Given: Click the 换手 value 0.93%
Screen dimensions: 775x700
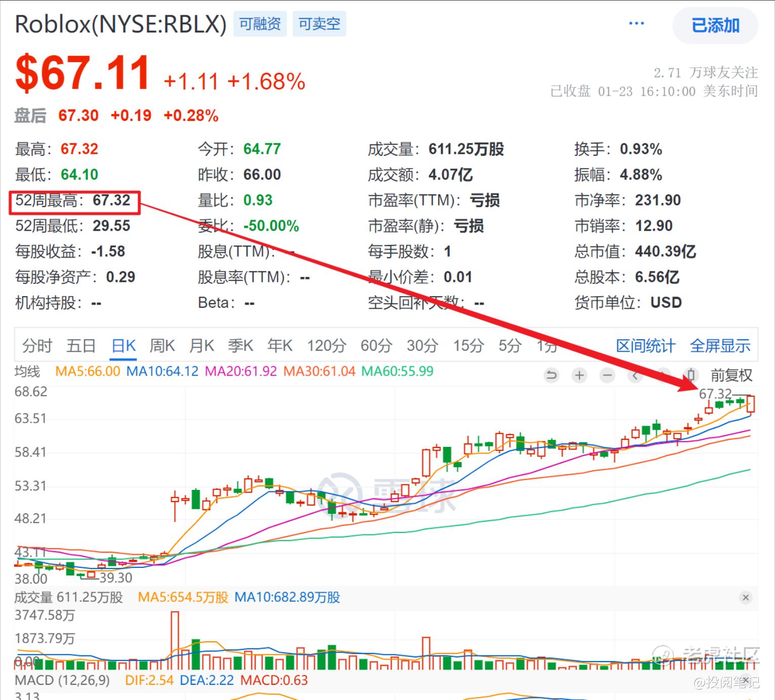Looking at the screenshot, I should point(641,149).
